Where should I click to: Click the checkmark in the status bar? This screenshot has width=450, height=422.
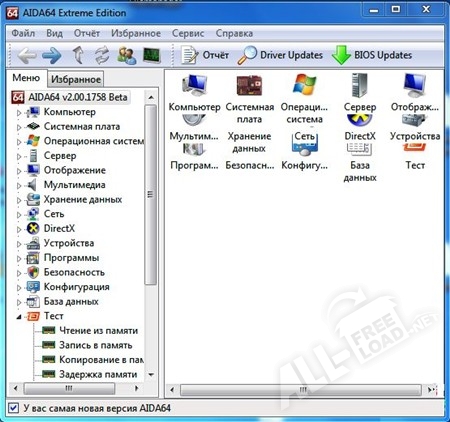coord(13,408)
